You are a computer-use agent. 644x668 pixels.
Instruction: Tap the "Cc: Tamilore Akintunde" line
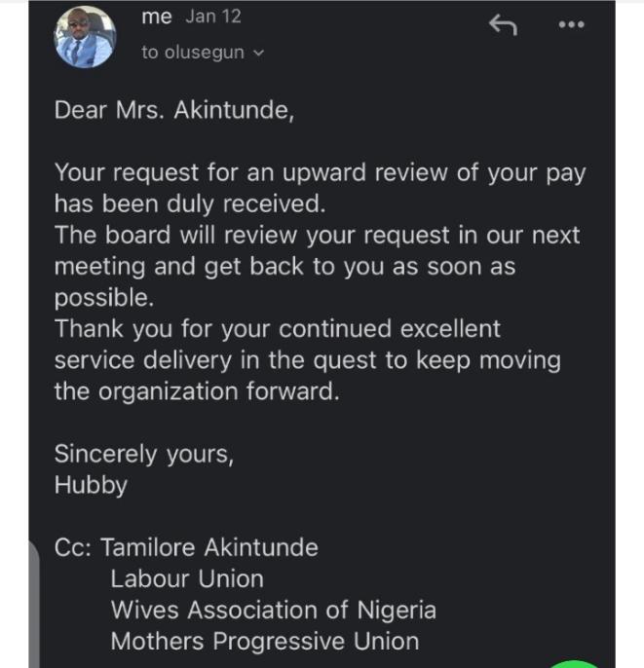(x=186, y=547)
